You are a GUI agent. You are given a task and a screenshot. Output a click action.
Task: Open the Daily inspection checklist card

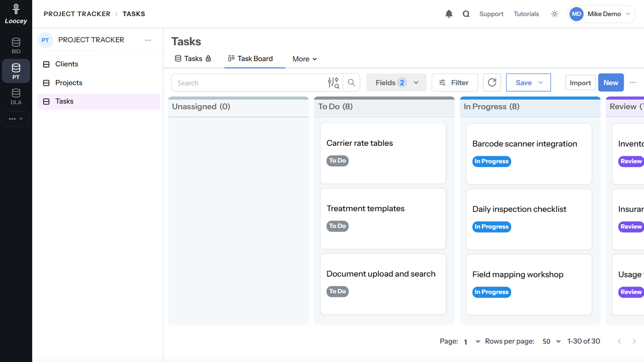529,219
